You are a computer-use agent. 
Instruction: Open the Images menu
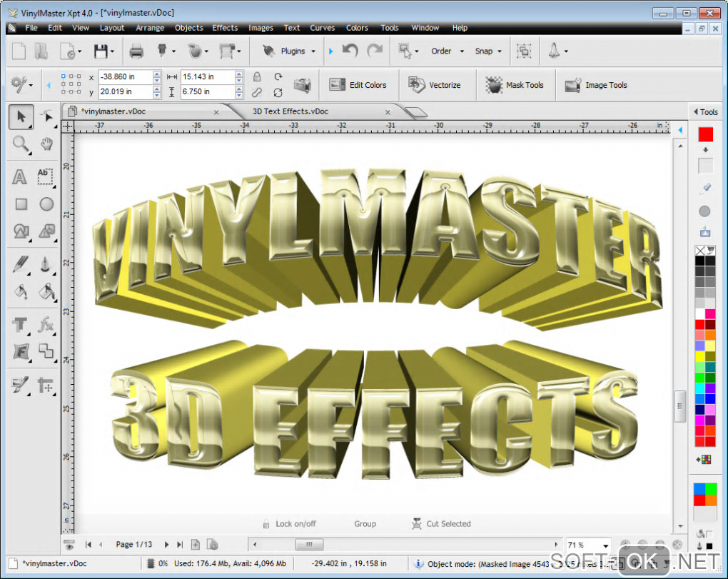[261, 28]
